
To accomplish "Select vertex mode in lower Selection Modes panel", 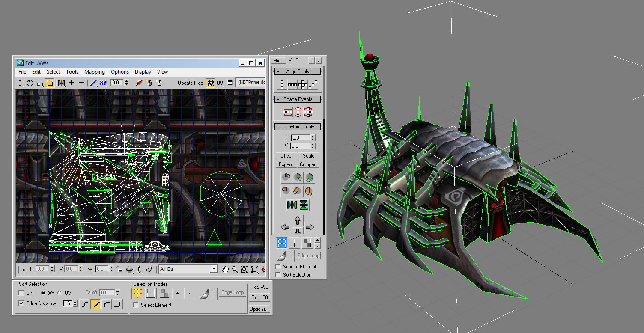I will (x=137, y=293).
